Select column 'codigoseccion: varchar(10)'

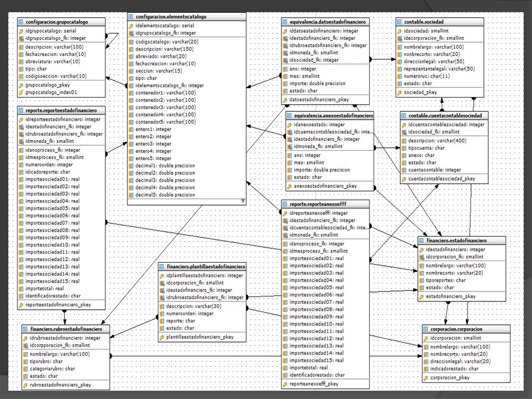[56, 76]
